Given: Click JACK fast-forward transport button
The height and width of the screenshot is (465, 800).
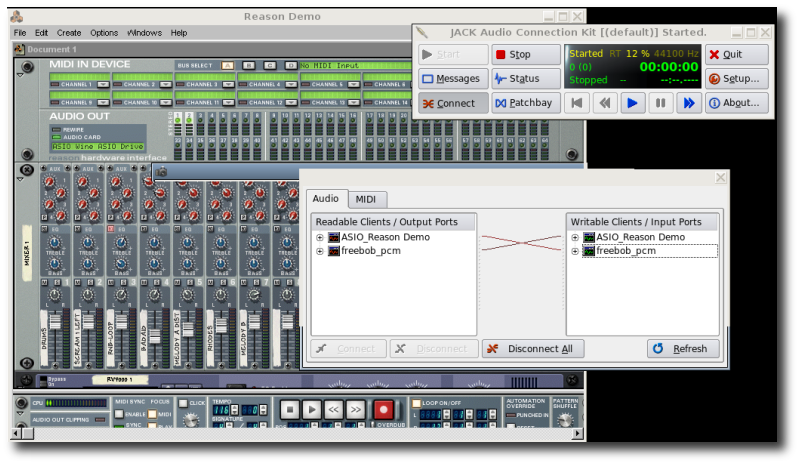Looking at the screenshot, I should (687, 102).
